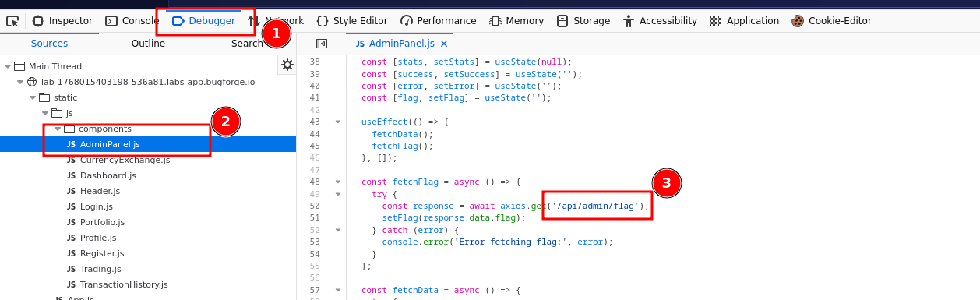Select the Debugger tab

pos(203,21)
